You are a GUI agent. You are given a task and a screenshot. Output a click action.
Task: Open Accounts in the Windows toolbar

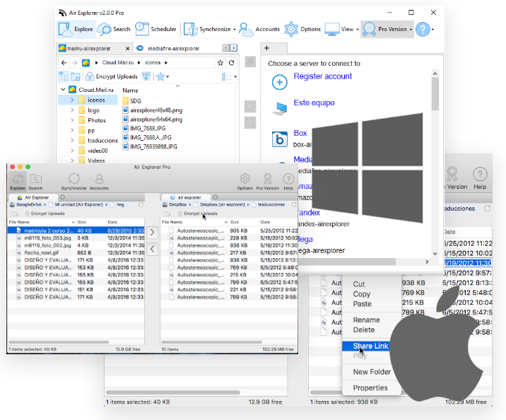pos(259,29)
